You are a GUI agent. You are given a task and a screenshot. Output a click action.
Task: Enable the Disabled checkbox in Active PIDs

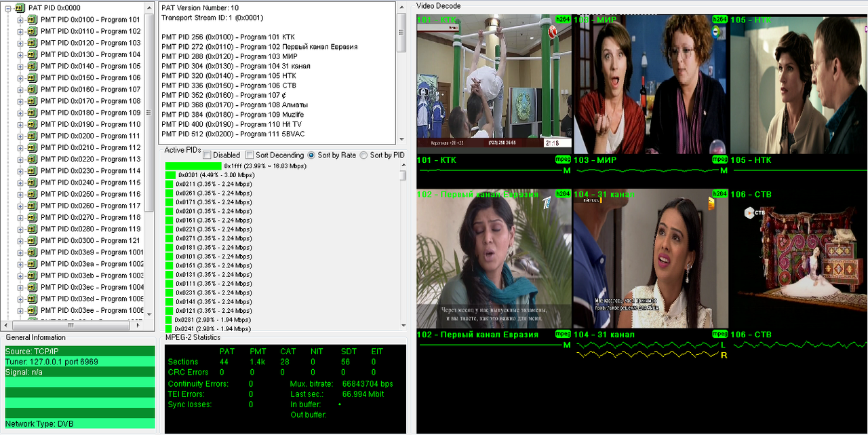[207, 155]
